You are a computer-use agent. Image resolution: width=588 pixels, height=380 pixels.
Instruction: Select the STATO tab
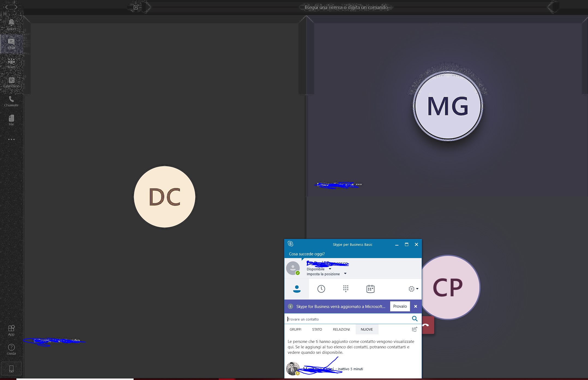[x=317, y=329]
